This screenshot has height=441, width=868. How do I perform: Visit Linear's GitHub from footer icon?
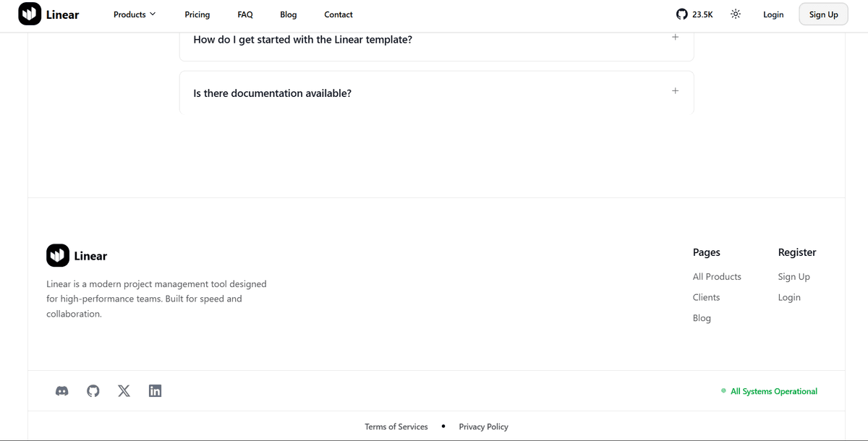93,390
